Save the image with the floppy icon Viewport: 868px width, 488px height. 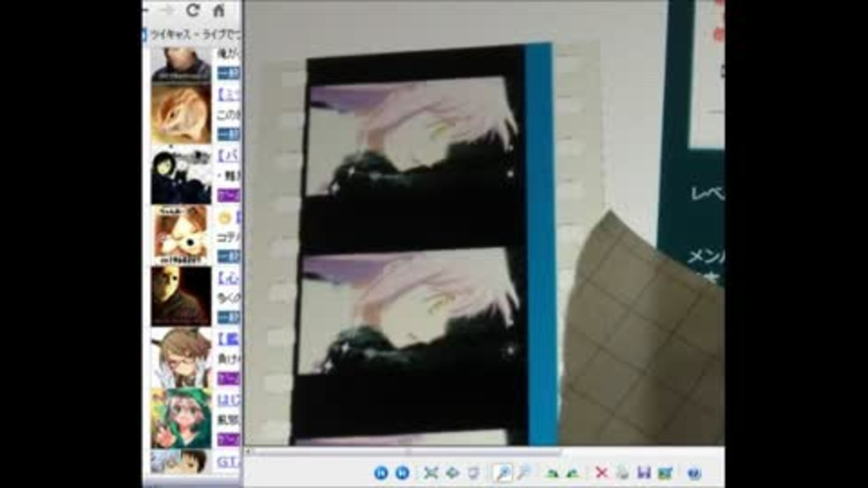tap(644, 473)
